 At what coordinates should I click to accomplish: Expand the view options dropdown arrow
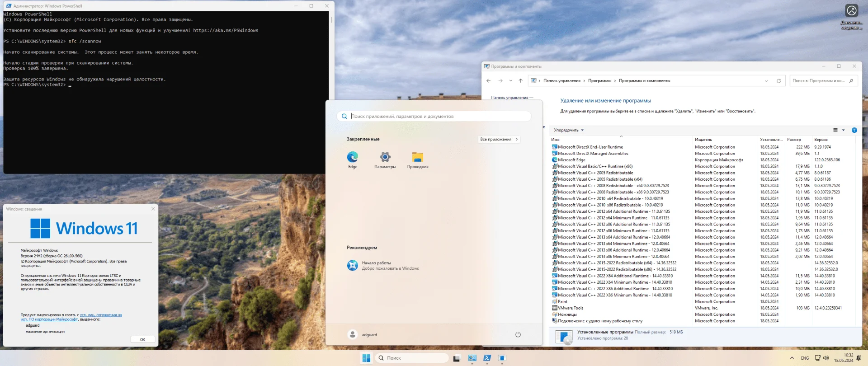[843, 130]
